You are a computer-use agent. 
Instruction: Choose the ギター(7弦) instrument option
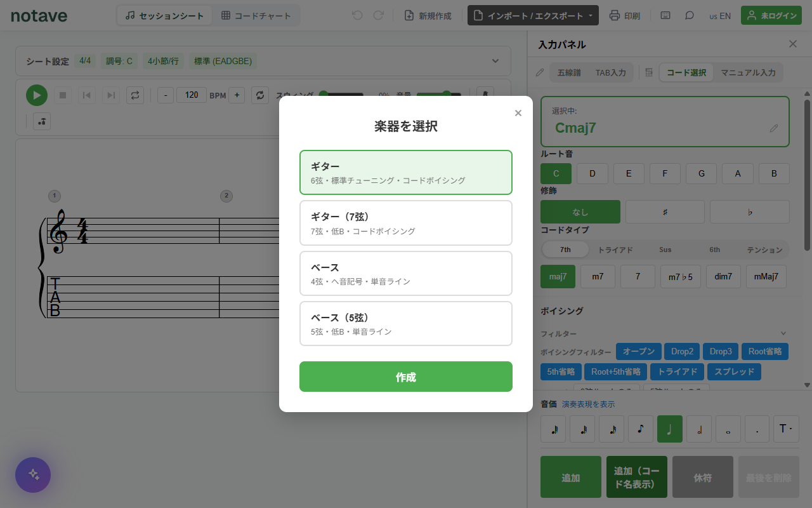[406, 223]
